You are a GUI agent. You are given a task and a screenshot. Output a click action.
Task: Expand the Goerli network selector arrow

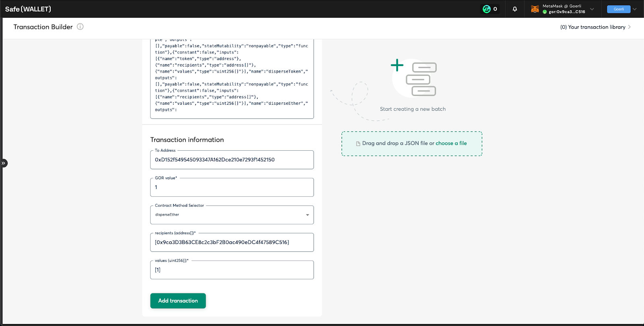click(635, 9)
